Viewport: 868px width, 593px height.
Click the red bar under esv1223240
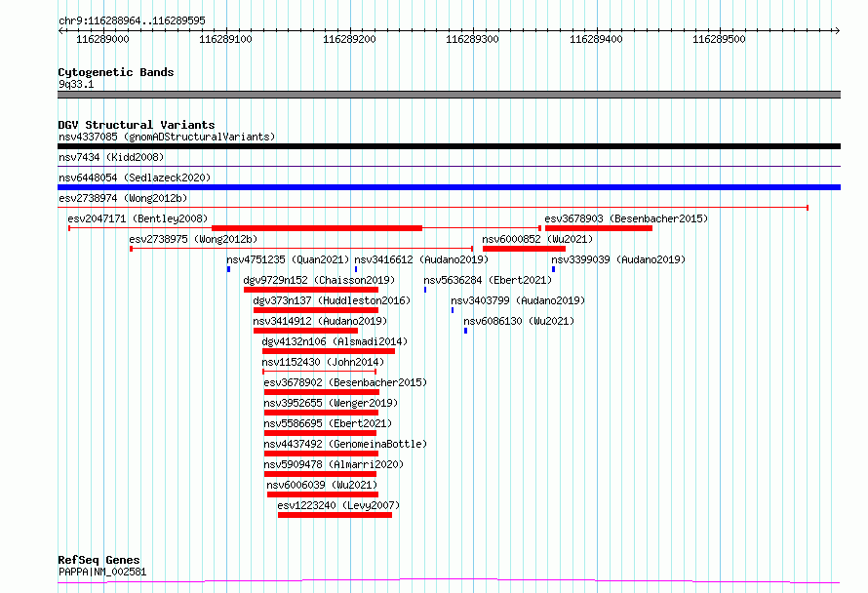click(x=335, y=515)
